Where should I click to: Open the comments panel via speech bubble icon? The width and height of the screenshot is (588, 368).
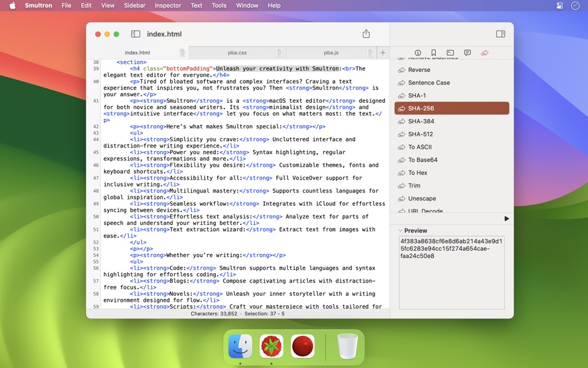tap(468, 53)
